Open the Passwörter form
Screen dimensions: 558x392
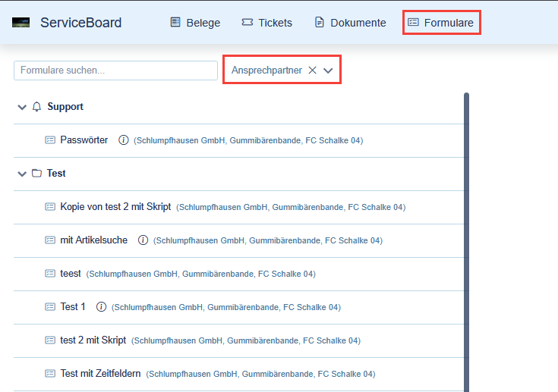(x=84, y=140)
